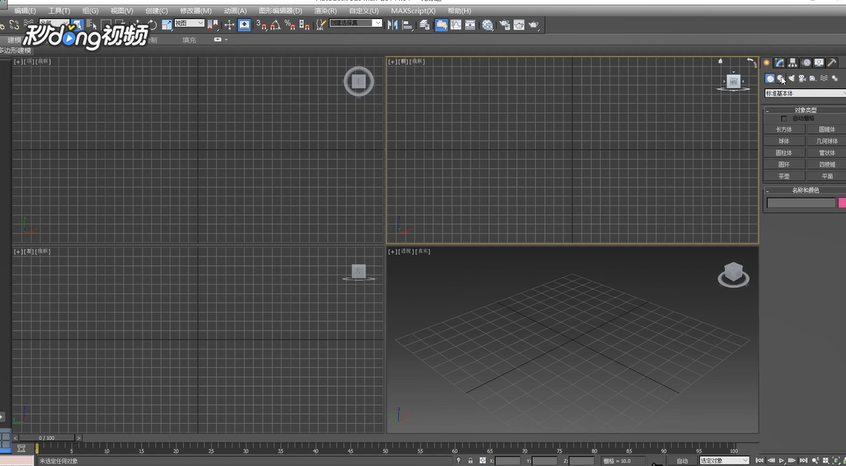Switch to the Modify command panel tab
The image size is (846, 466).
coord(780,63)
